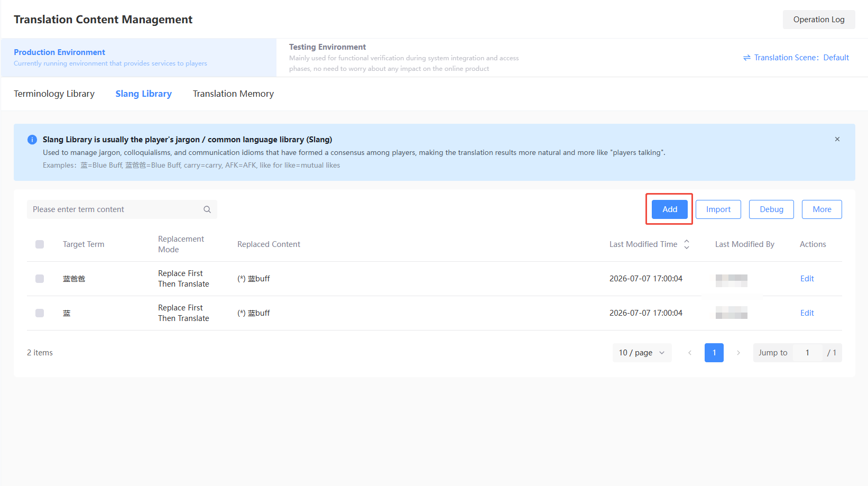The width and height of the screenshot is (868, 486).
Task: Check the row for 蓝爸爸
Action: [x=40, y=279]
